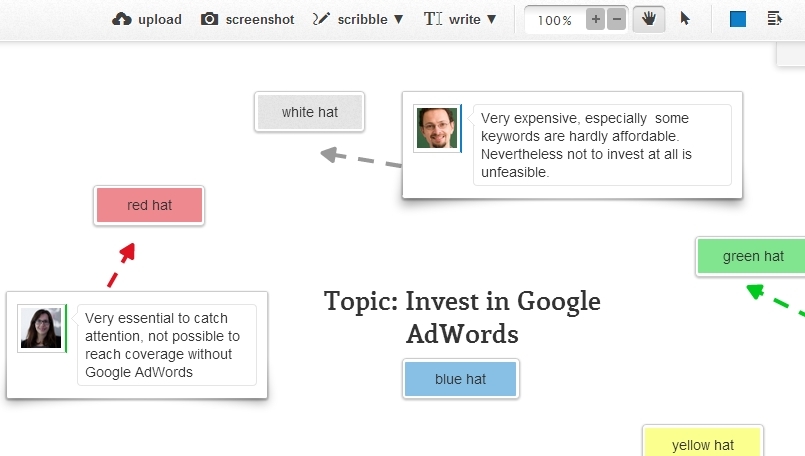The height and width of the screenshot is (456, 805).
Task: Select the white hat card
Action: [x=310, y=112]
